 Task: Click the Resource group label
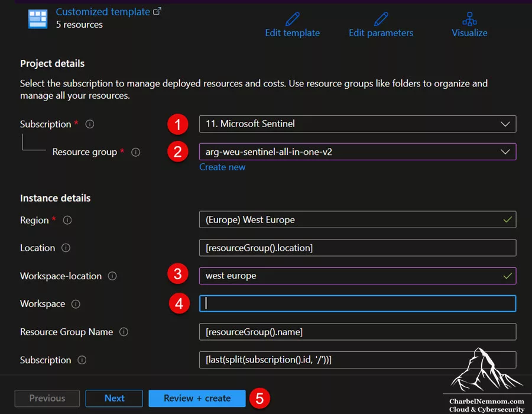pyautogui.click(x=85, y=152)
